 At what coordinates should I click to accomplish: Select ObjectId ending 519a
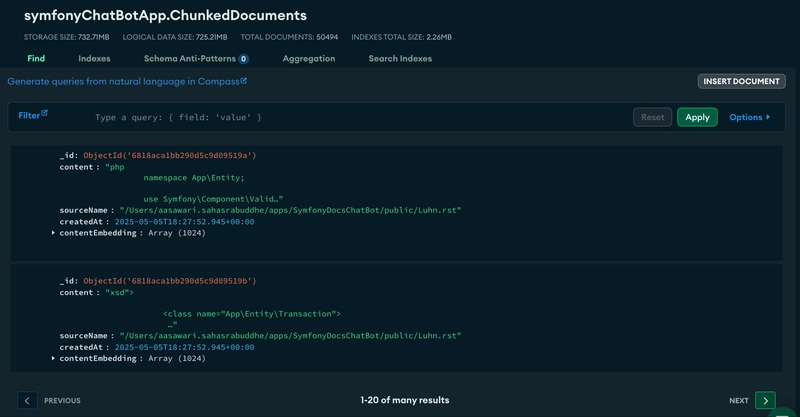click(170, 155)
